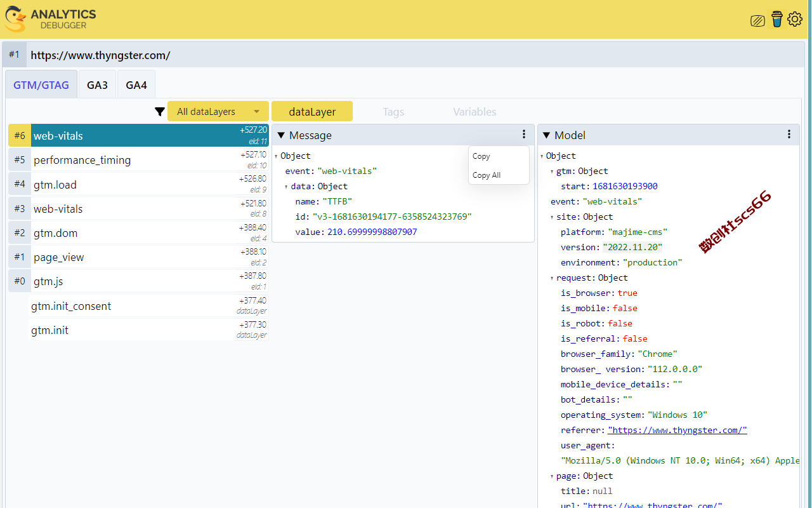Select the gtm.init event
812x508 pixels.
coord(150,330)
